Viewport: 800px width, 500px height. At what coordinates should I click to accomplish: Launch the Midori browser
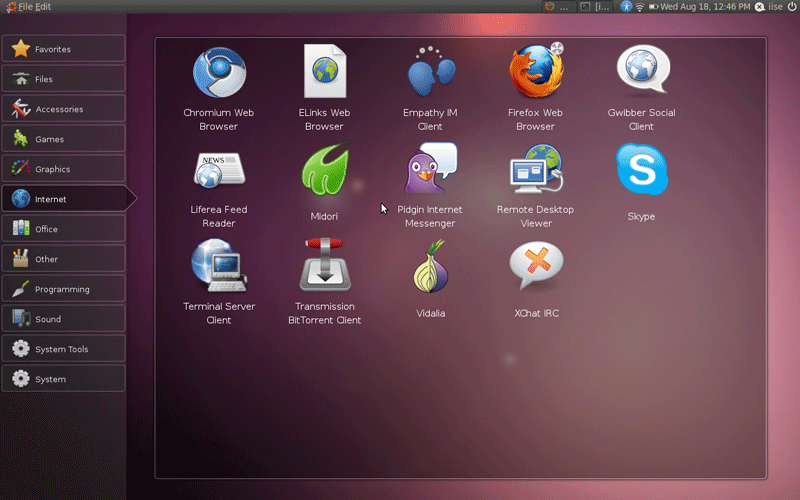coord(324,171)
